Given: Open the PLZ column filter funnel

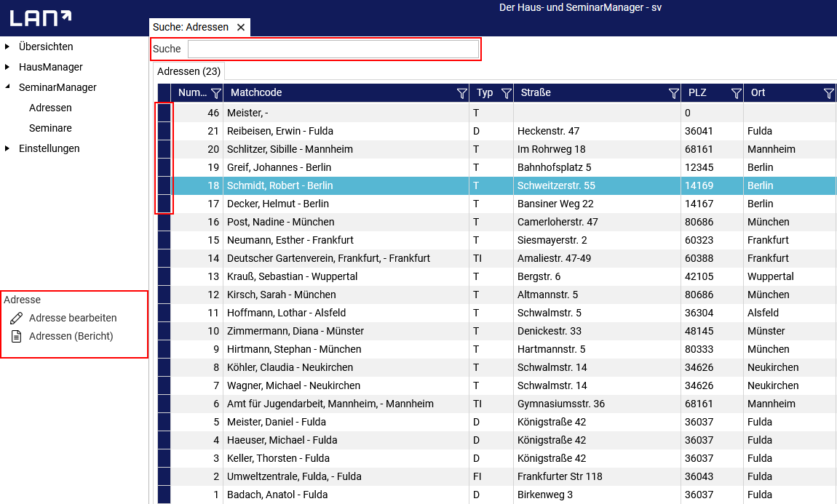Looking at the screenshot, I should click(736, 93).
